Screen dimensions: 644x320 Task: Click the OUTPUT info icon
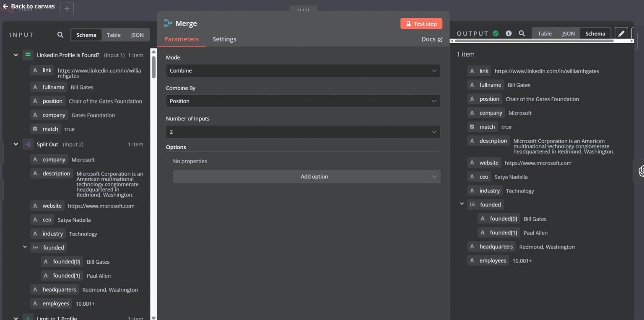(x=509, y=33)
